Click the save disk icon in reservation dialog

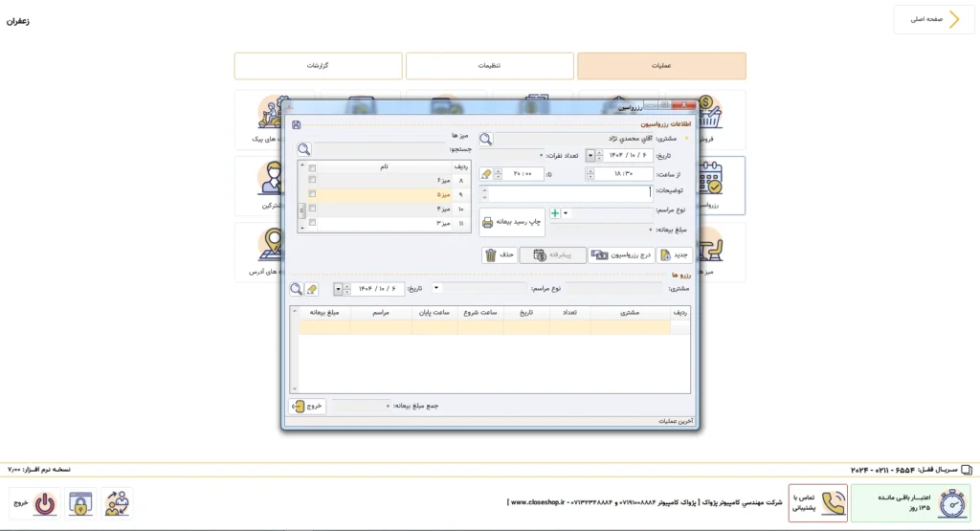[x=297, y=125]
